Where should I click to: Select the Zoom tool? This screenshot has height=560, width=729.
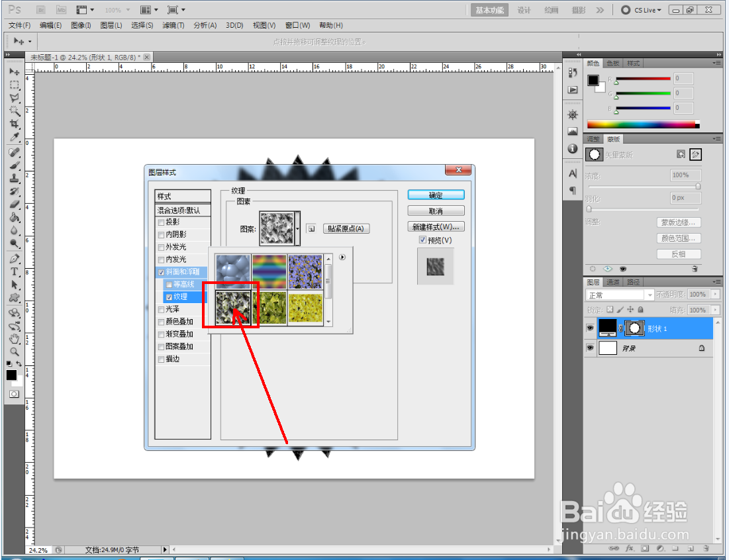point(15,351)
